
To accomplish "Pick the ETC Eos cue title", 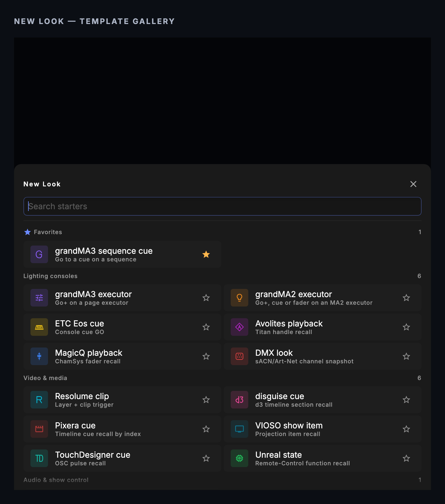I will pyautogui.click(x=80, y=323).
